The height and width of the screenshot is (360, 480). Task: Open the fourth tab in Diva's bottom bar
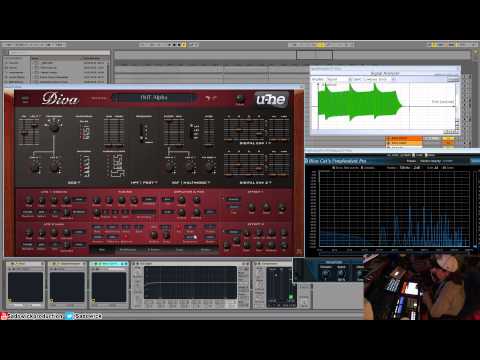pyautogui.click(x=179, y=249)
